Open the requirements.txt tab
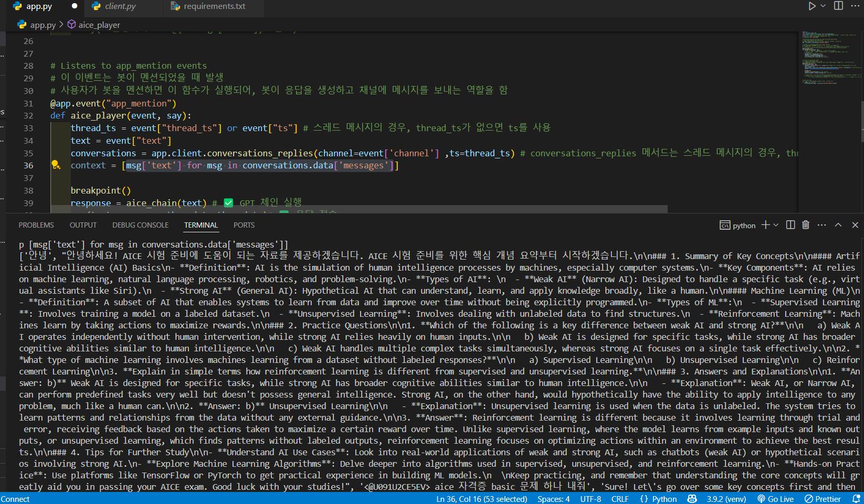Viewport: 864px width, 504px height. tap(214, 6)
